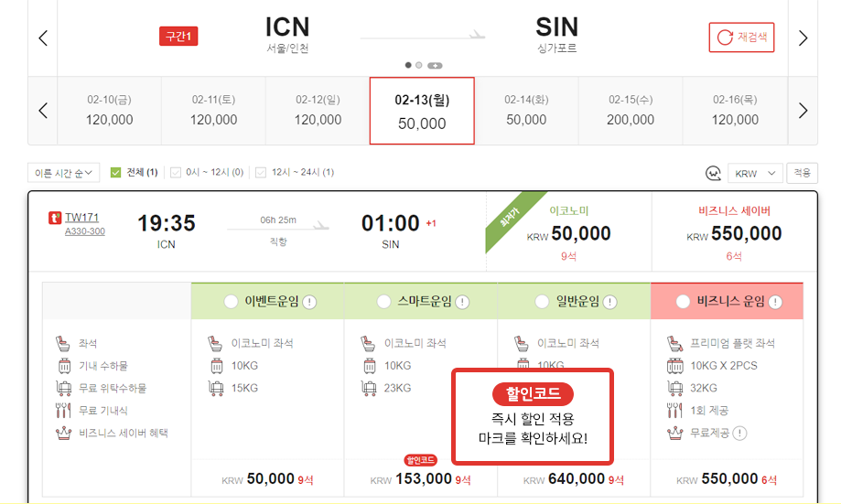Open the TW171 flight details link
841x504 pixels.
click(x=81, y=218)
